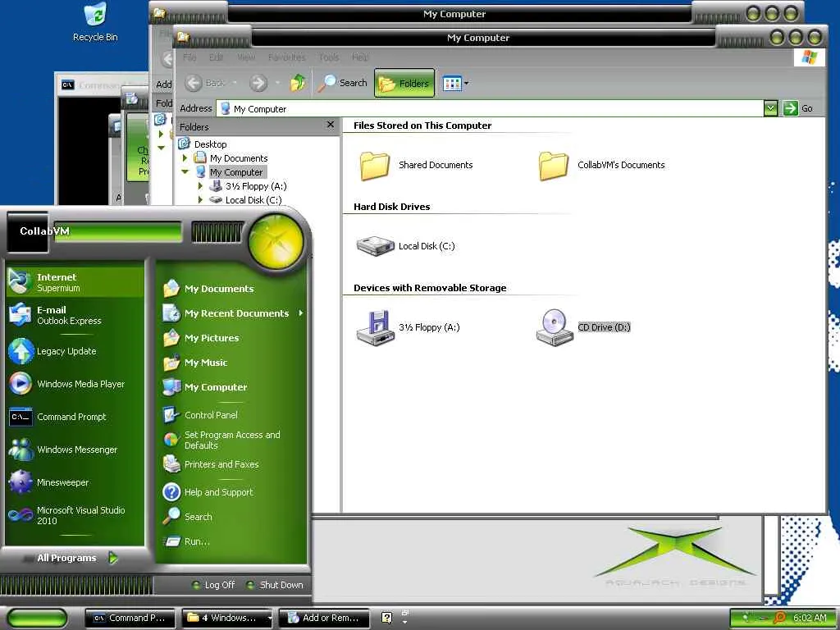Viewport: 840px width, 630px height.
Task: Launch Windows Messenger from Start menu
Action: [x=75, y=450]
